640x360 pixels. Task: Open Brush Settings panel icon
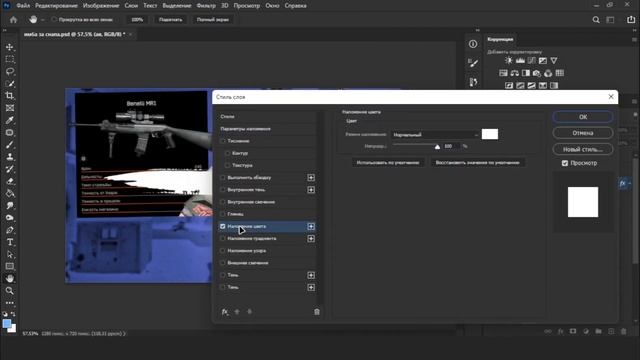pos(473,63)
